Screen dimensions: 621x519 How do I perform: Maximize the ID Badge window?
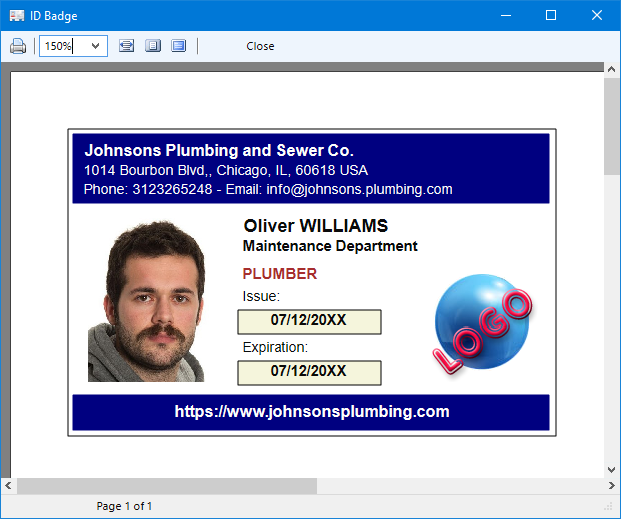pos(551,15)
